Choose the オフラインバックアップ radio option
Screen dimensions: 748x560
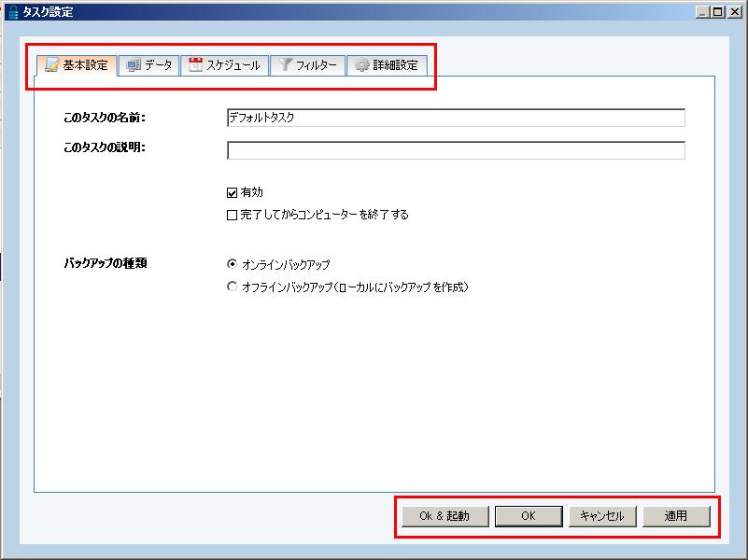(232, 287)
